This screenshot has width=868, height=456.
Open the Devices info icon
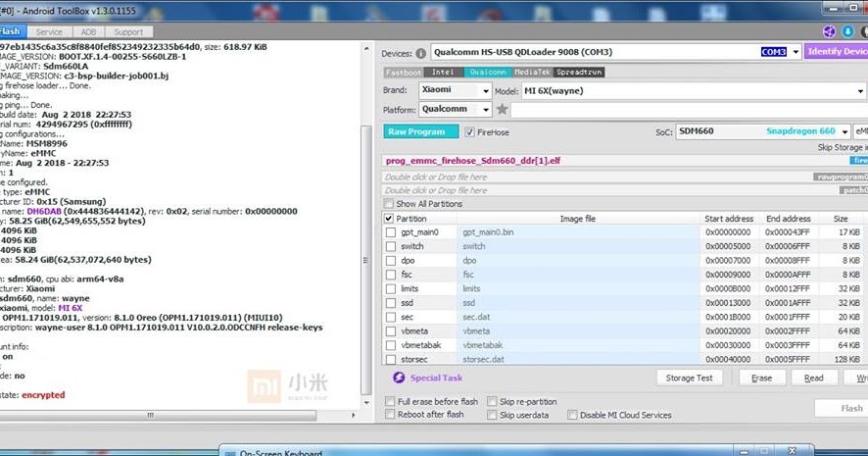pyautogui.click(x=420, y=54)
